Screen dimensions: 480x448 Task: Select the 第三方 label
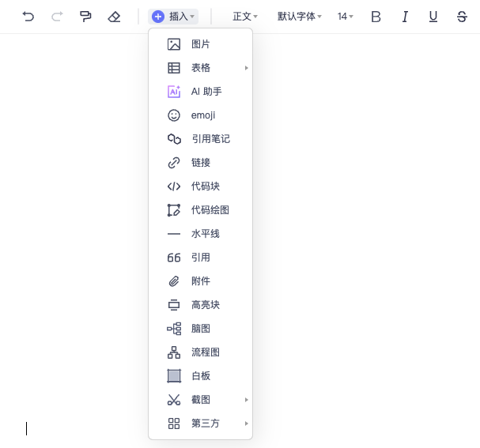(x=206, y=424)
